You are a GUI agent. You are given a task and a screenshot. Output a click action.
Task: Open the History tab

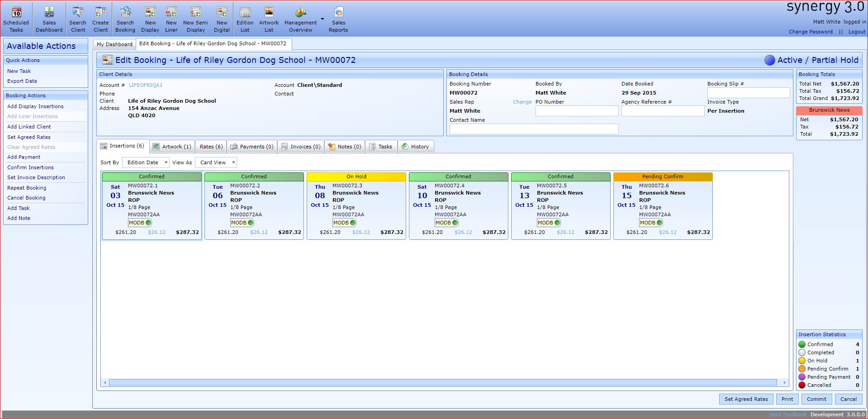[x=415, y=147]
